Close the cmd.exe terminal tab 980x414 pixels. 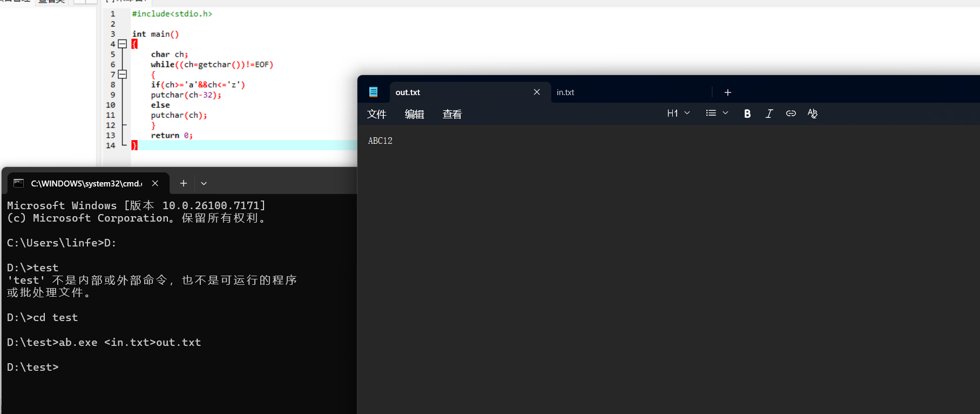point(155,183)
